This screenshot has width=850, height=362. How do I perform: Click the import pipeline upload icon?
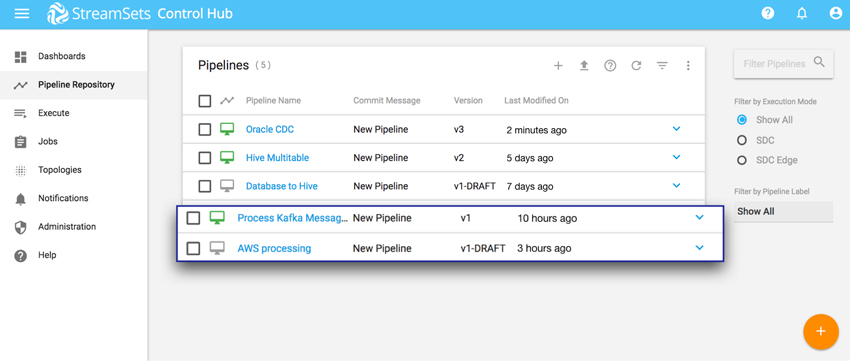click(584, 66)
